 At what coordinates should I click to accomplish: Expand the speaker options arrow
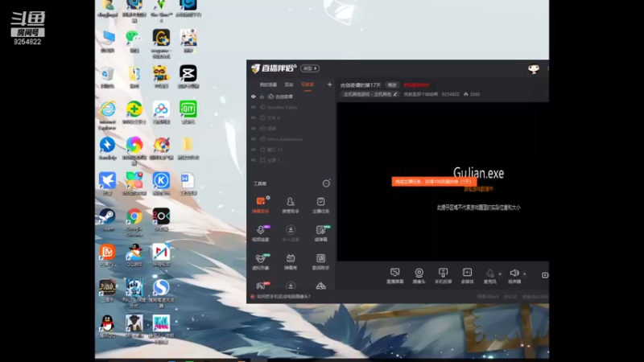525,274
